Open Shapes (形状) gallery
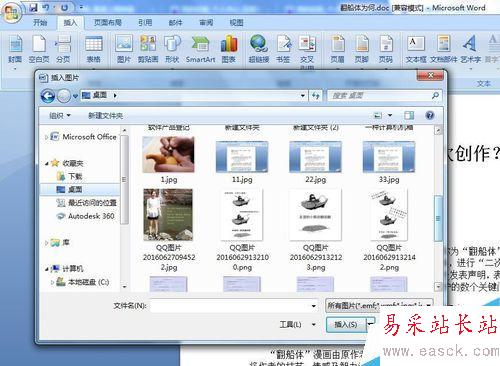 [172, 49]
